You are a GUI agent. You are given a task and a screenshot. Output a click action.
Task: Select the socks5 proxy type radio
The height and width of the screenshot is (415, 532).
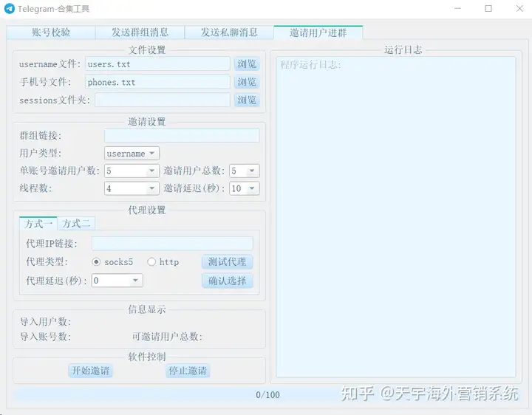click(96, 261)
